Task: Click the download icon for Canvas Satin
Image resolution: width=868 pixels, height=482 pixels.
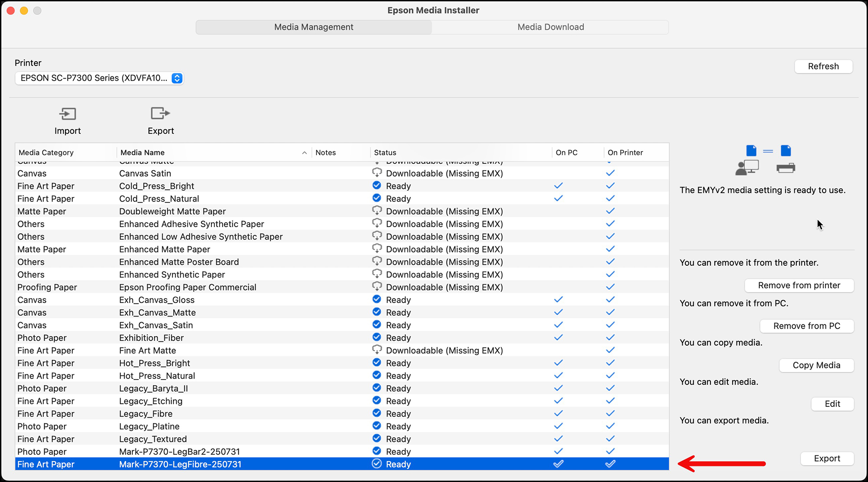Action: [377, 173]
